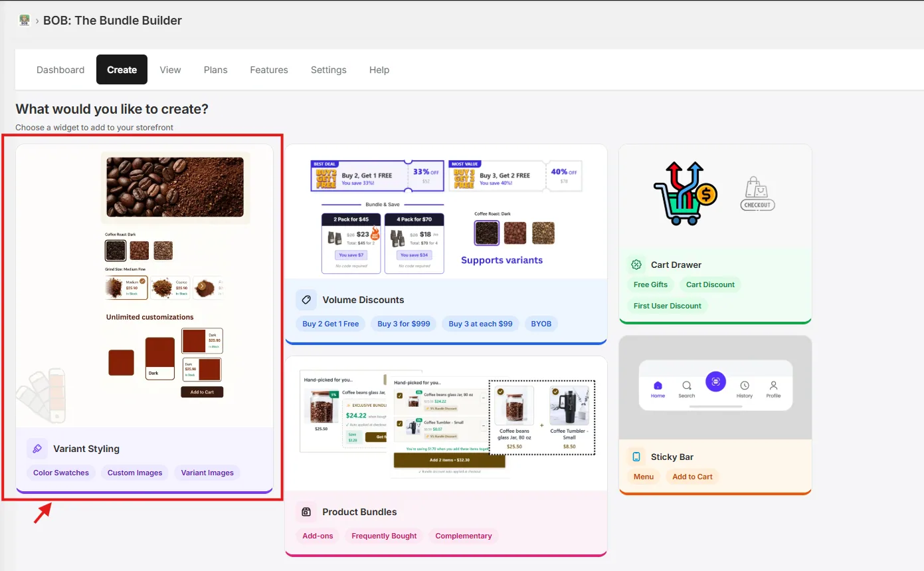The width and height of the screenshot is (924, 571).
Task: Select the Menu tag under Sticky Bar
Action: [x=644, y=477]
